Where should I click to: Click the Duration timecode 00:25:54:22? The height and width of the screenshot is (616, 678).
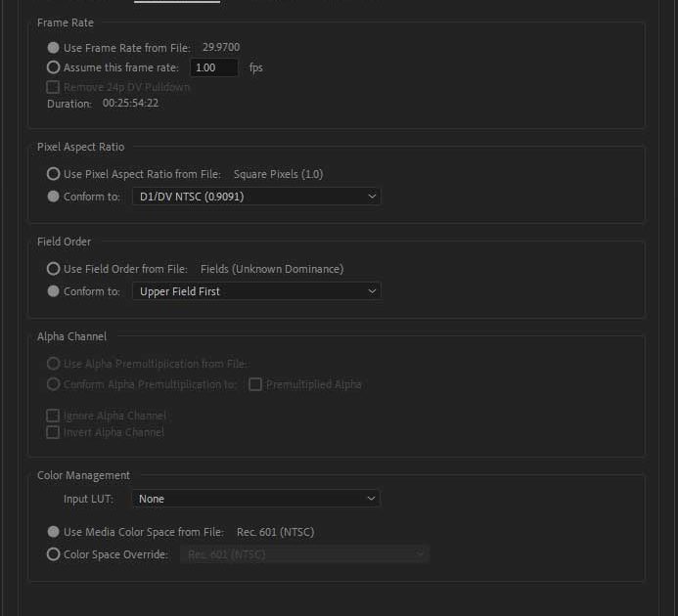point(131,104)
